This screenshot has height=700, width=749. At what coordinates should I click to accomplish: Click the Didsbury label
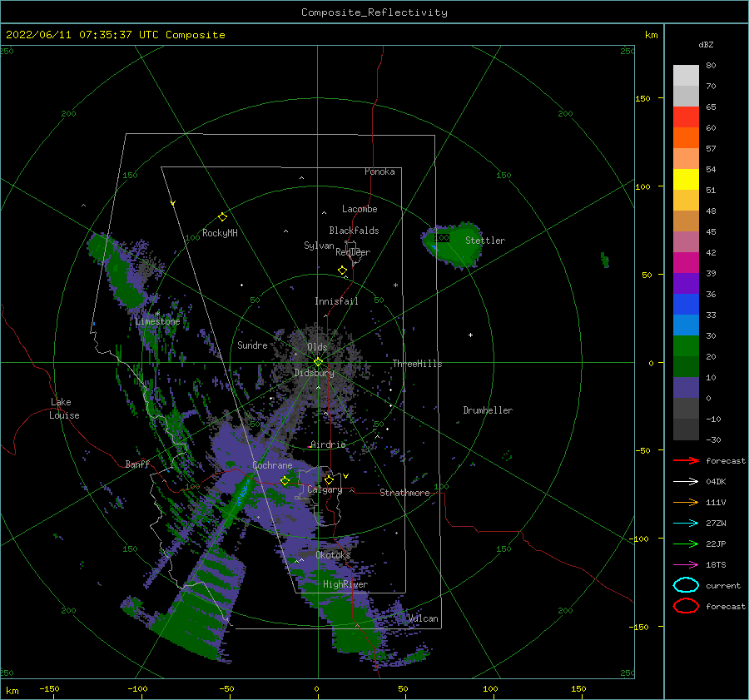click(314, 373)
